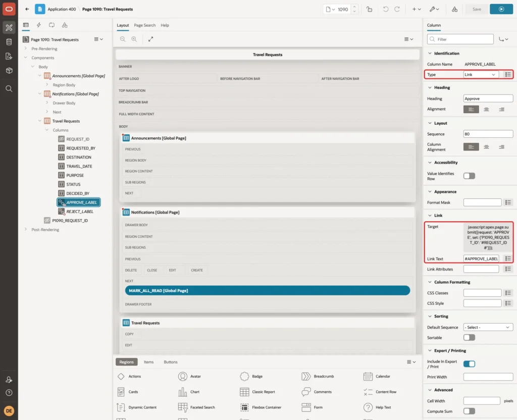Go back with the left arrow icon
517x420 pixels.
[x=27, y=9]
